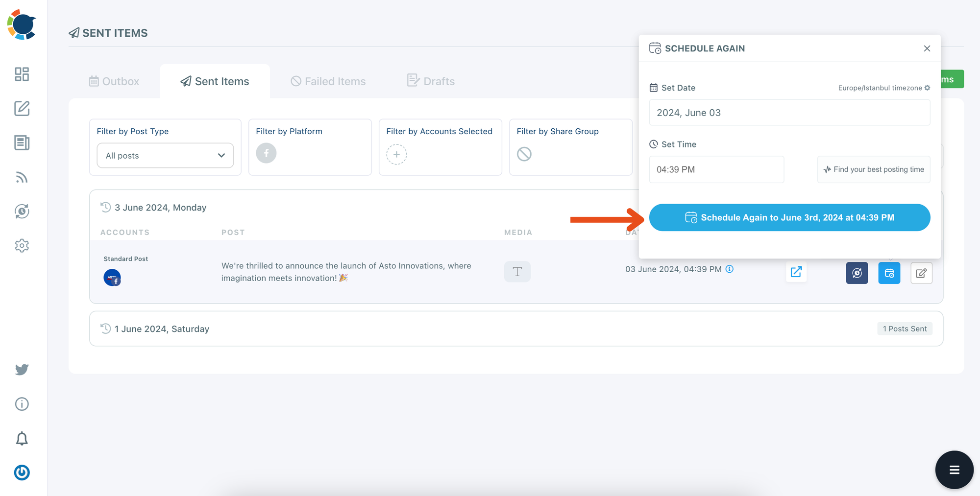Click the 1 Posts Sent badge

[x=905, y=329]
